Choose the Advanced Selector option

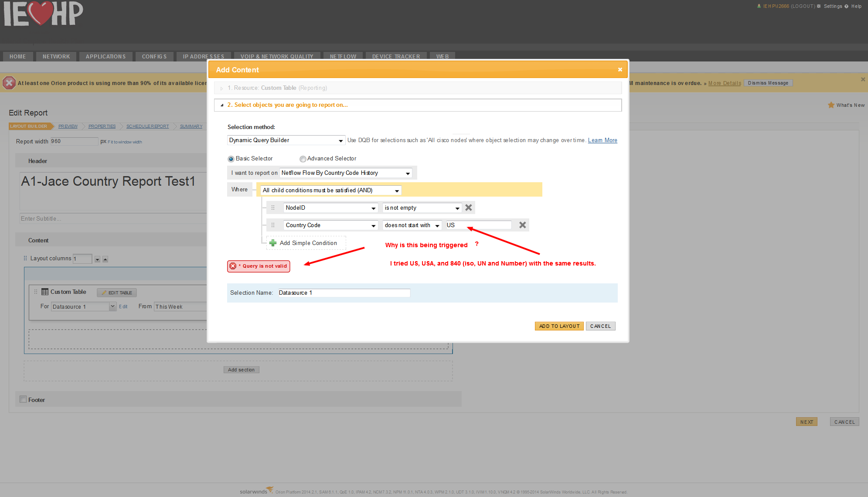click(303, 159)
